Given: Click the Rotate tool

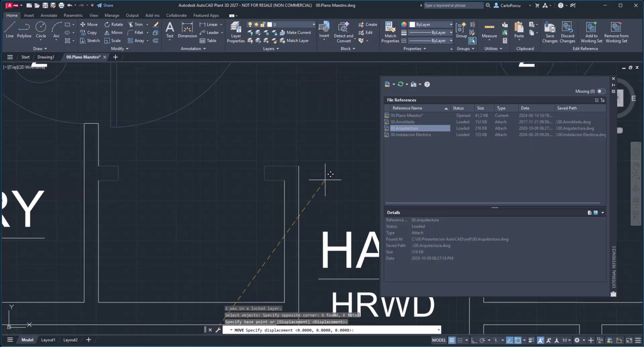Looking at the screenshot, I should (x=114, y=24).
